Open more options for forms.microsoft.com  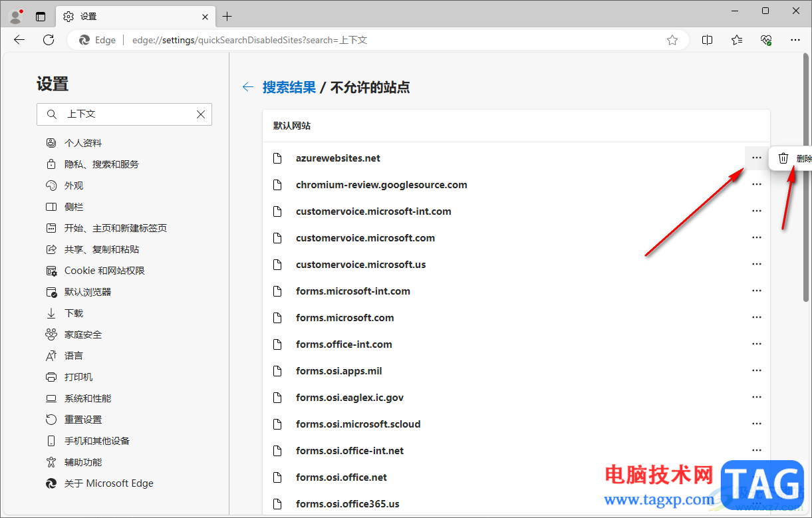point(756,318)
